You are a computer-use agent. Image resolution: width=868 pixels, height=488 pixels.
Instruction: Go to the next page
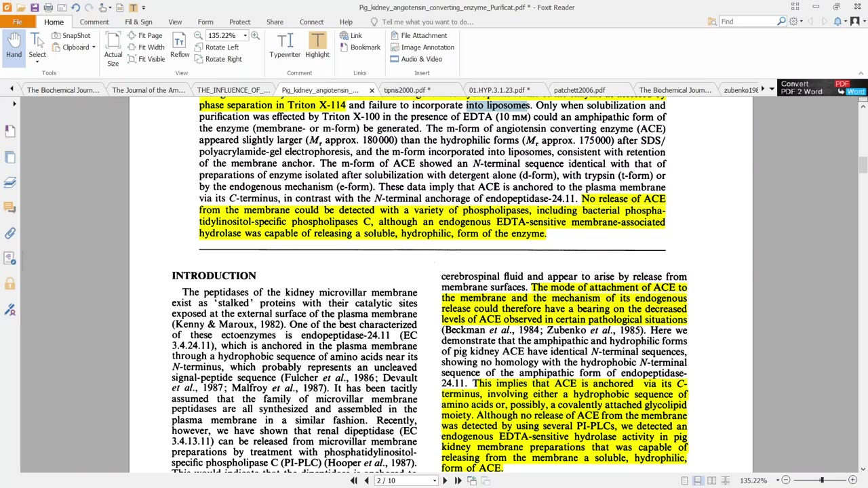pos(445,481)
